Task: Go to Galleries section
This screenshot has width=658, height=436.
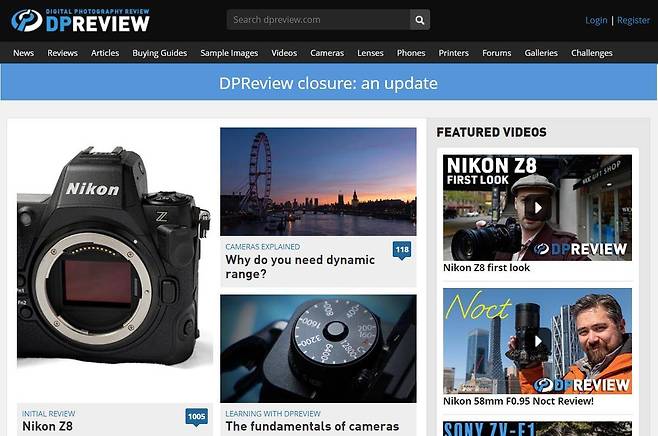Action: (541, 53)
